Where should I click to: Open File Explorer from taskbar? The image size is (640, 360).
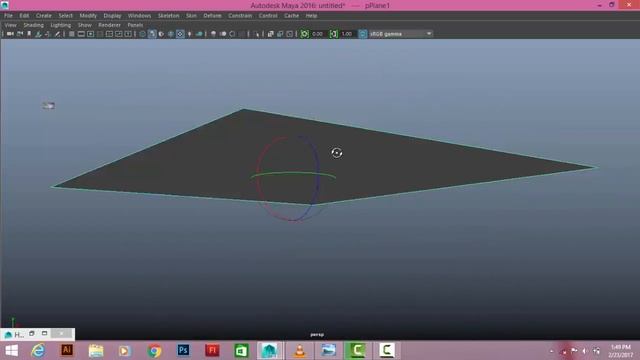pos(96,350)
